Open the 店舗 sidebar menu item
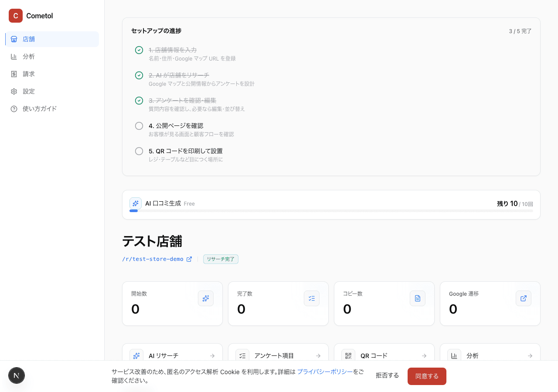Viewport: 558px width, 392px height. (x=52, y=39)
